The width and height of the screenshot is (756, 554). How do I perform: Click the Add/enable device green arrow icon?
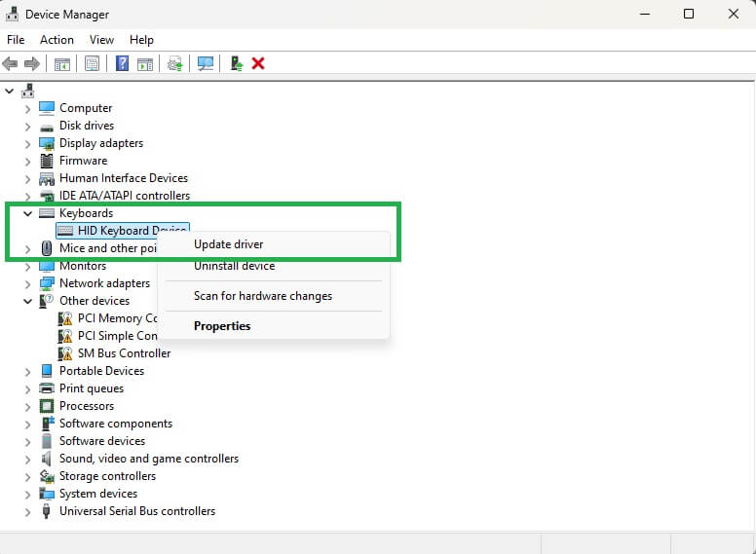(236, 63)
